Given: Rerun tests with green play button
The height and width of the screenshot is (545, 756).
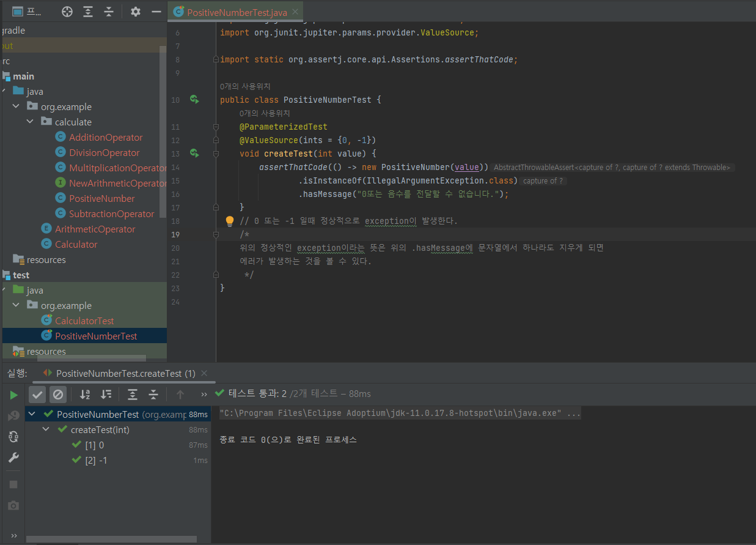Looking at the screenshot, I should point(13,395).
